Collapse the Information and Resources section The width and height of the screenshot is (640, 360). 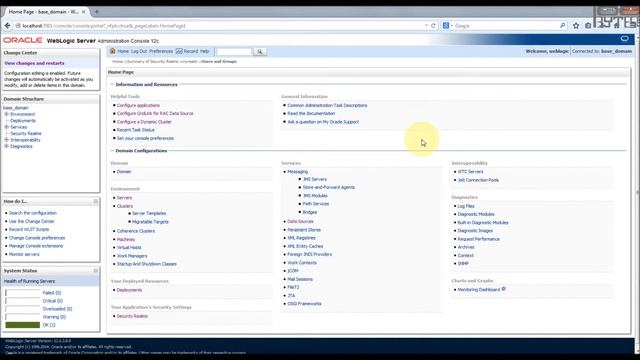pyautogui.click(x=112, y=84)
